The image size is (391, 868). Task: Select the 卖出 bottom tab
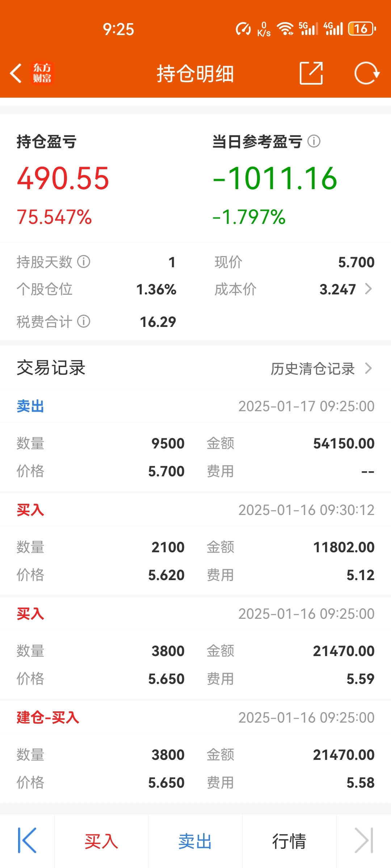pos(195,841)
